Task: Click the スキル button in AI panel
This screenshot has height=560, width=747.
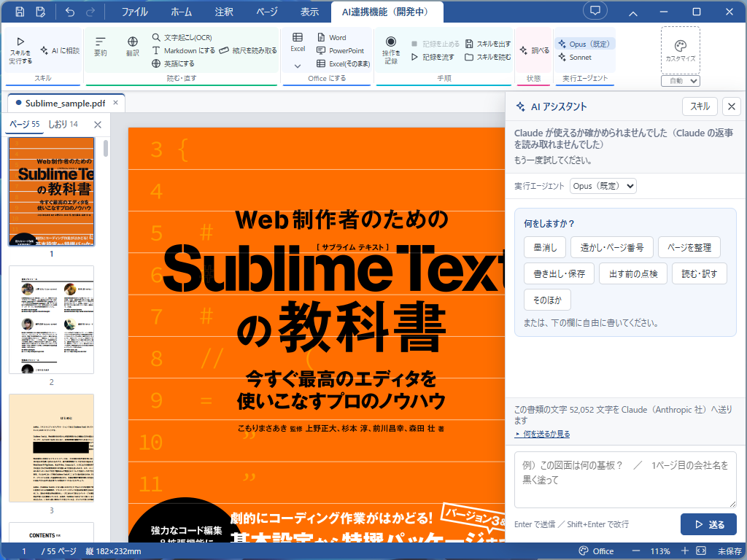Action: pos(700,106)
